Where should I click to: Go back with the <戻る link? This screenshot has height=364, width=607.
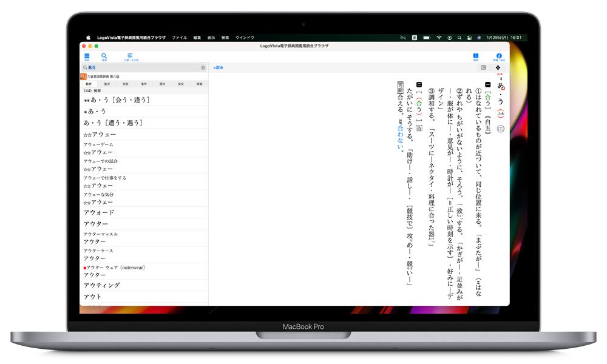tap(219, 68)
